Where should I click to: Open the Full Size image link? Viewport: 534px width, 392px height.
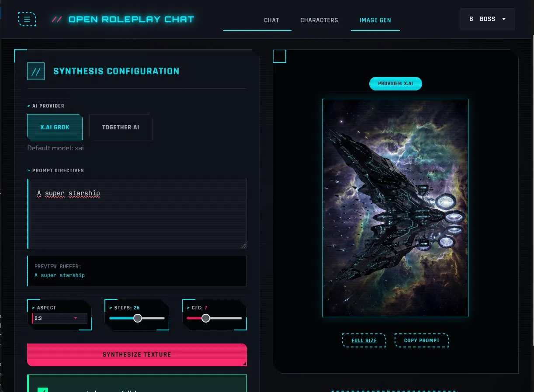[x=364, y=340]
